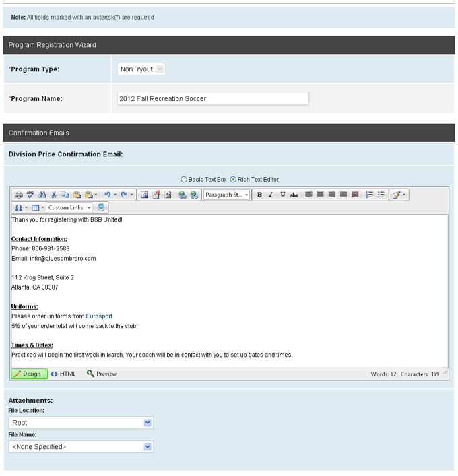Click the Insert Table icon

pos(36,207)
